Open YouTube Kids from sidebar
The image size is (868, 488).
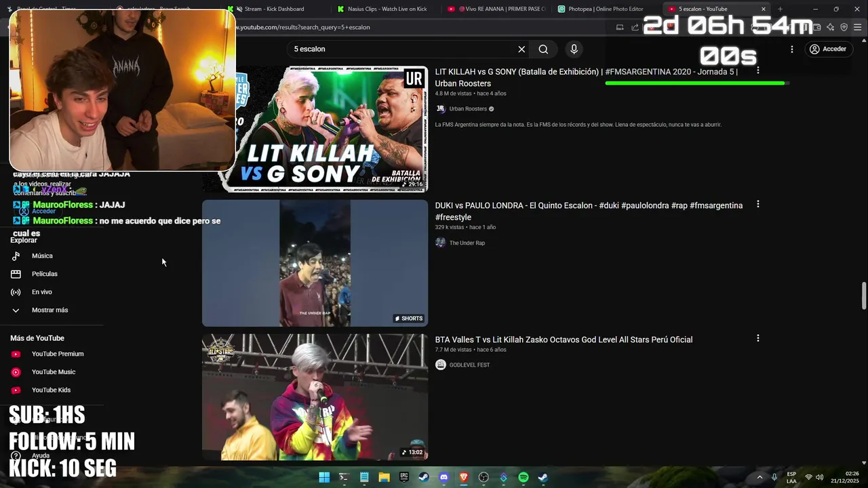pos(52,390)
